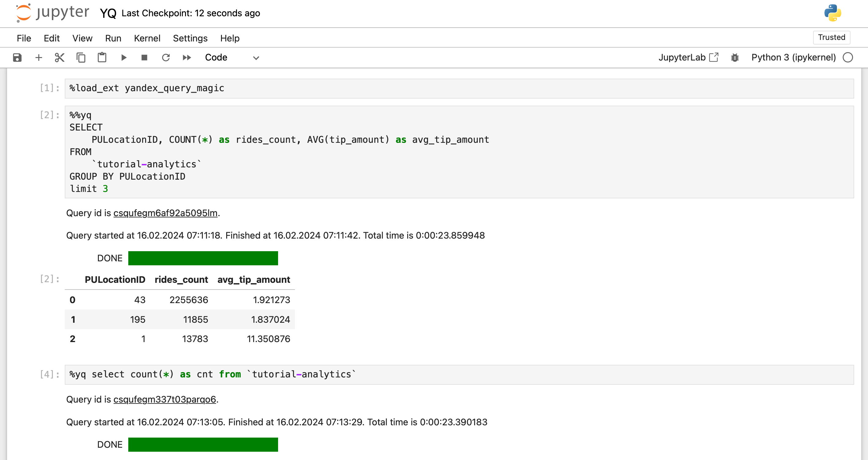The image size is (868, 460).
Task: Expand the Settings menu
Action: (190, 38)
